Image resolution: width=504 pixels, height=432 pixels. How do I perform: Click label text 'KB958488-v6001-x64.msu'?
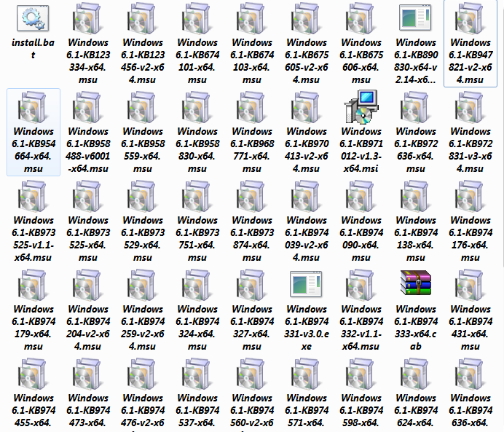(87, 156)
